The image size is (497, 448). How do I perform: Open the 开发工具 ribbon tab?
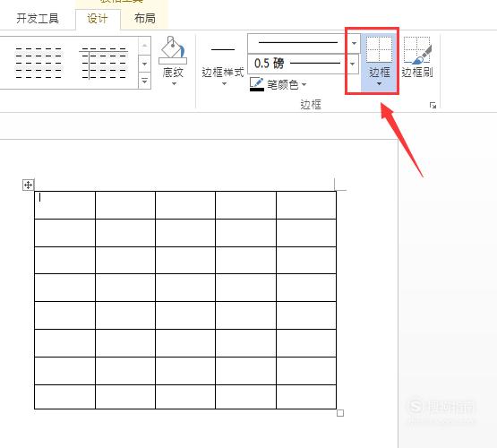click(38, 19)
